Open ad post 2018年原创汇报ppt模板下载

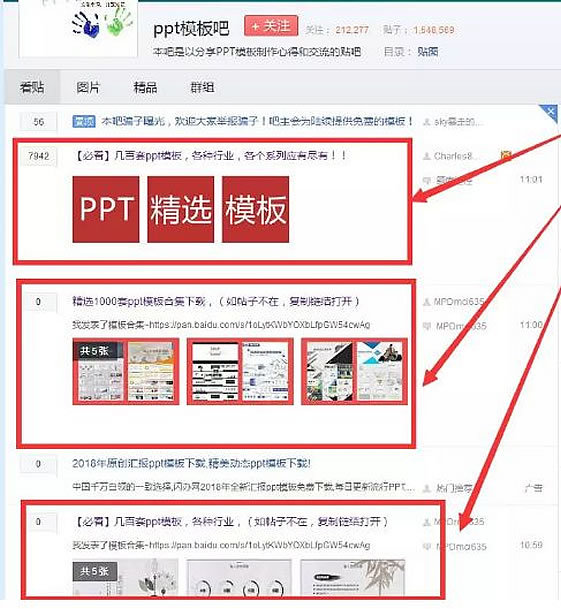191,463
